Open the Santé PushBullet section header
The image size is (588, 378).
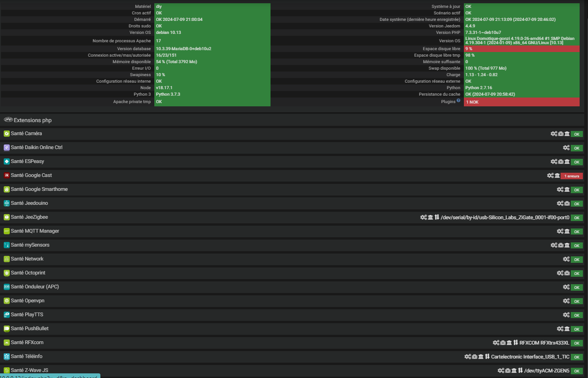293,329
